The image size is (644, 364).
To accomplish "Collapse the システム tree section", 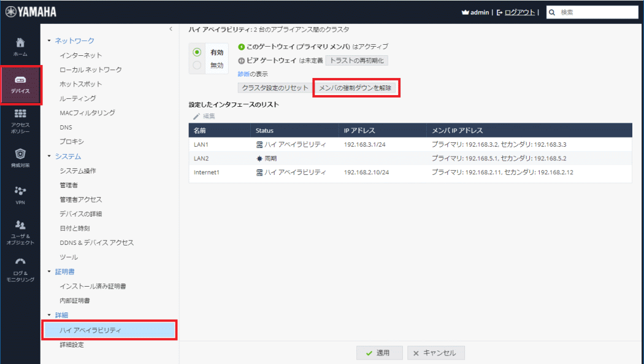I will (49, 157).
